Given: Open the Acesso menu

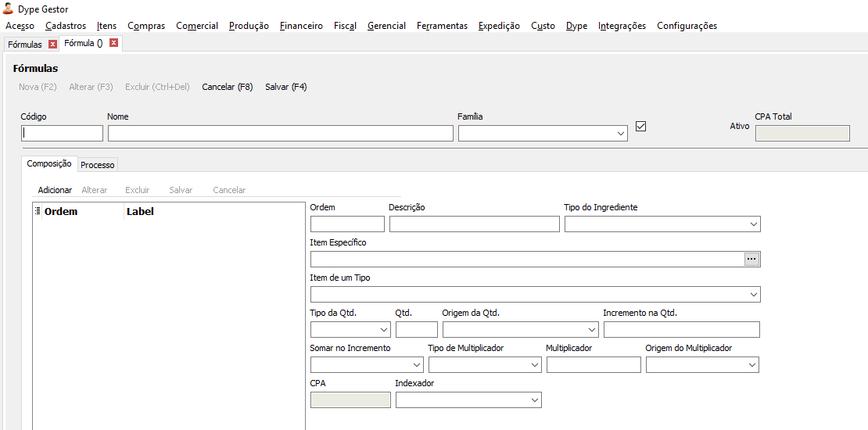Looking at the screenshot, I should [20, 26].
